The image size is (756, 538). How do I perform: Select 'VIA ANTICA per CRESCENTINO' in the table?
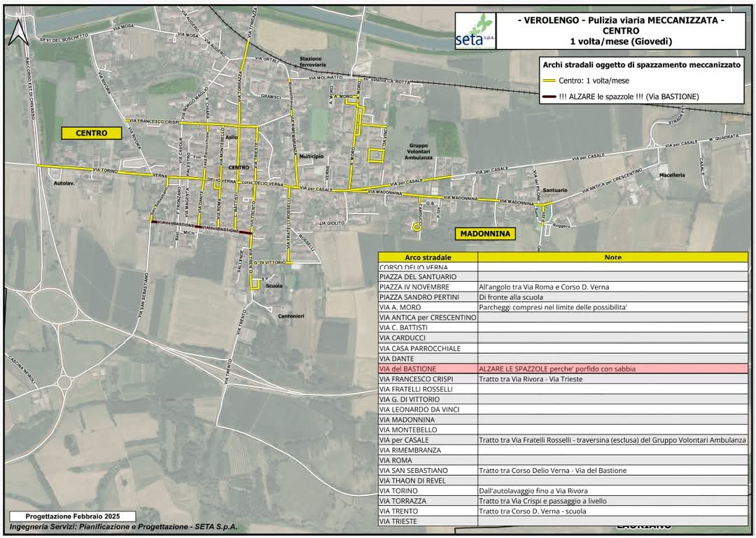point(428,318)
